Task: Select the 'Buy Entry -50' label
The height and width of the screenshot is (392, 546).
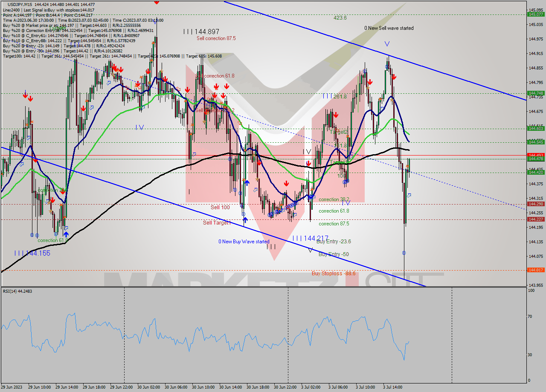Action: pyautogui.click(x=334, y=254)
